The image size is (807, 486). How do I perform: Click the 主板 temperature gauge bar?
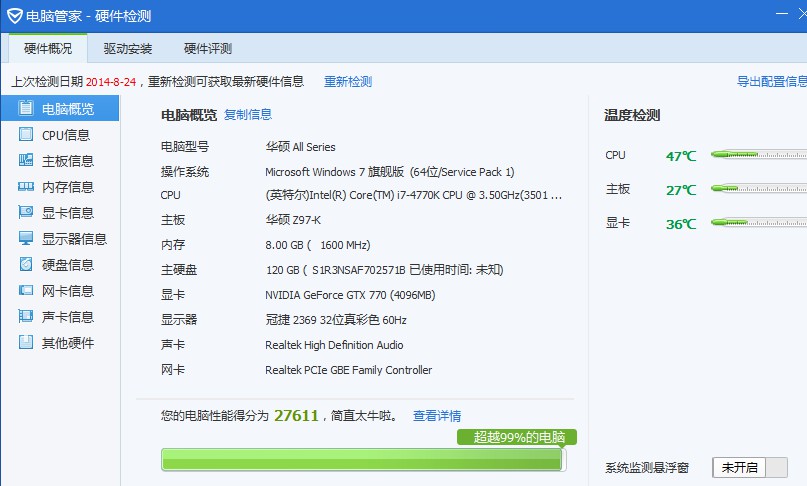coord(759,188)
